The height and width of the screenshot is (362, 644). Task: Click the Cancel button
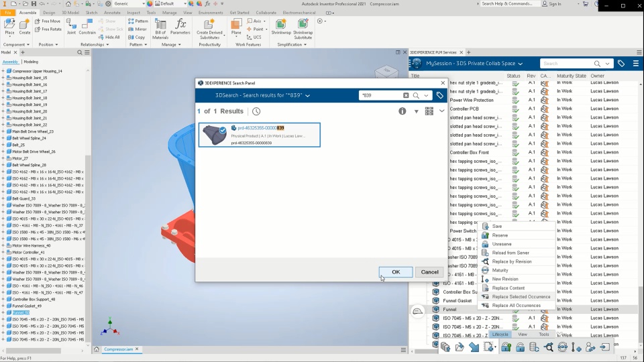pyautogui.click(x=429, y=271)
